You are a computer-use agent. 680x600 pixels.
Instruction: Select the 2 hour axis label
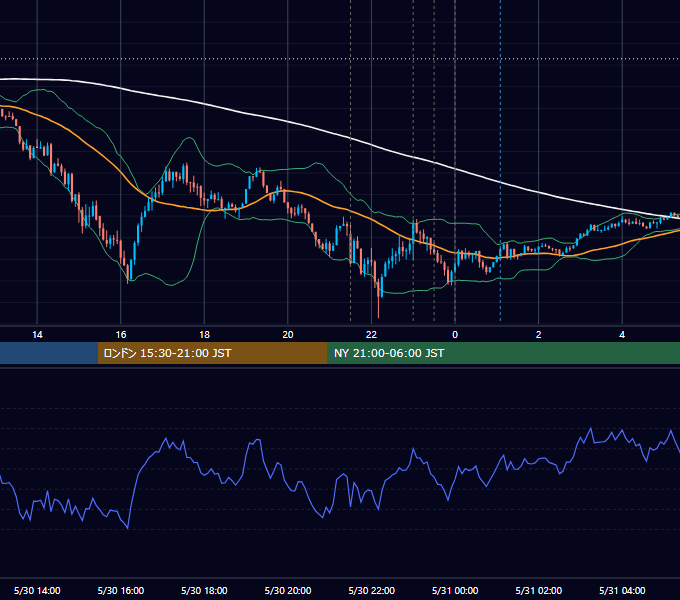(539, 335)
